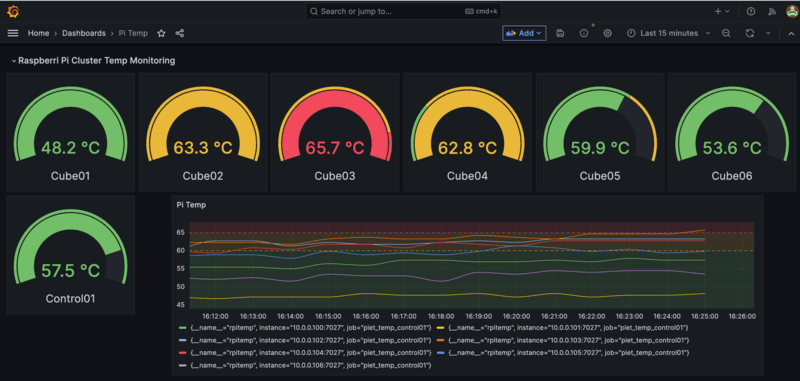This screenshot has height=381, width=800.
Task: Click red color swatch for 10.0.0.104 series
Action: click(183, 352)
